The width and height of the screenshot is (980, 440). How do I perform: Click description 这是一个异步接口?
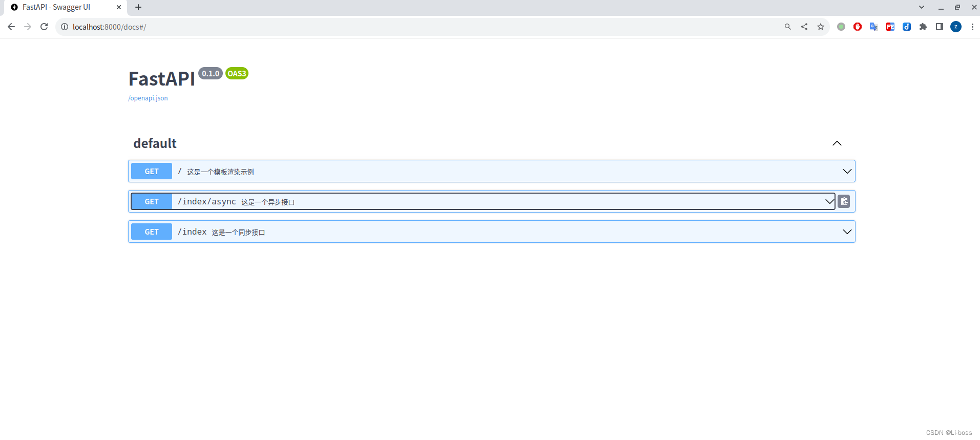coord(268,202)
